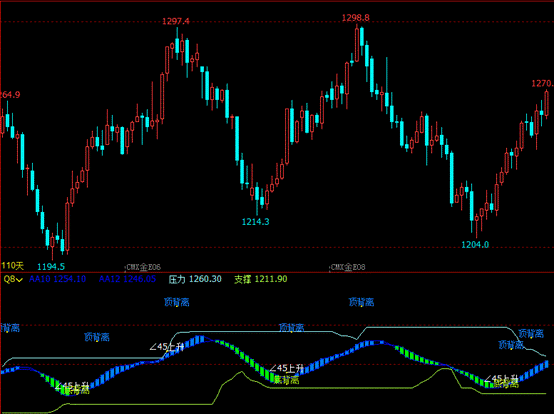Viewport: 554px width, 414px height.
Task: Click the 1298.8 high price marker
Action: 355,18
